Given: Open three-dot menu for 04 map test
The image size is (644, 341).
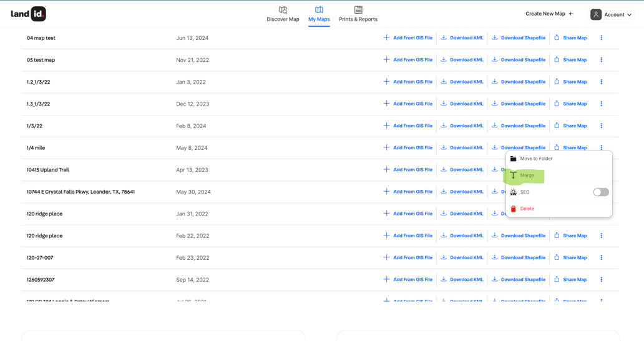Looking at the screenshot, I should [602, 38].
